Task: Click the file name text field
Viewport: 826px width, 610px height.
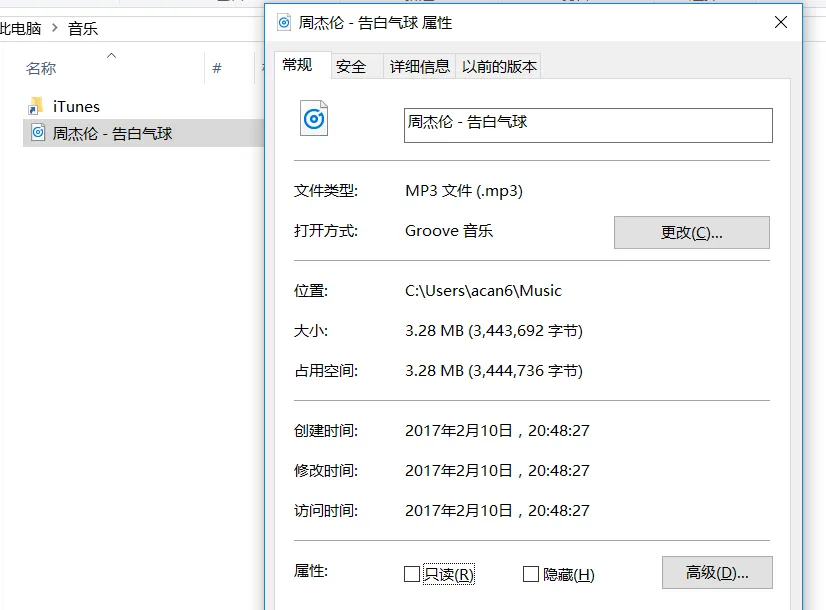Action: pyautogui.click(x=588, y=125)
